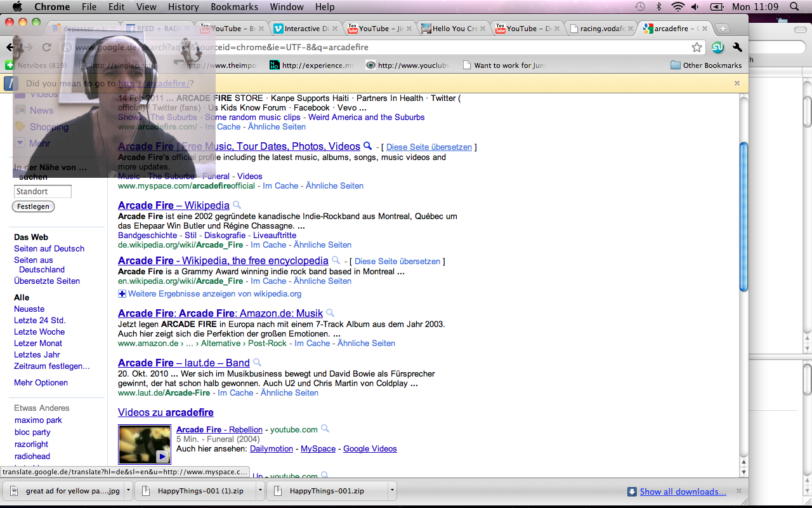The height and width of the screenshot is (508, 812).
Task: Click magnifier icon beside the Amazon.de Musik result
Action: [x=331, y=313]
